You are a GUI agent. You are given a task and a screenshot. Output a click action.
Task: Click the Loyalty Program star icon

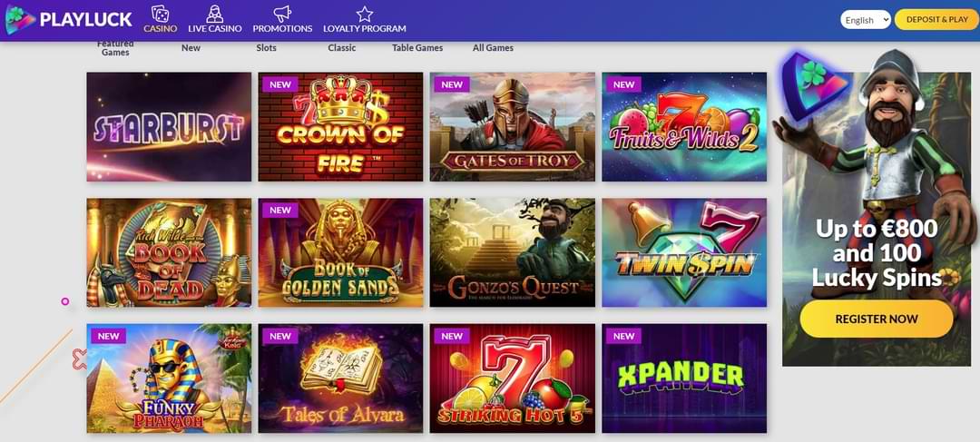(365, 14)
